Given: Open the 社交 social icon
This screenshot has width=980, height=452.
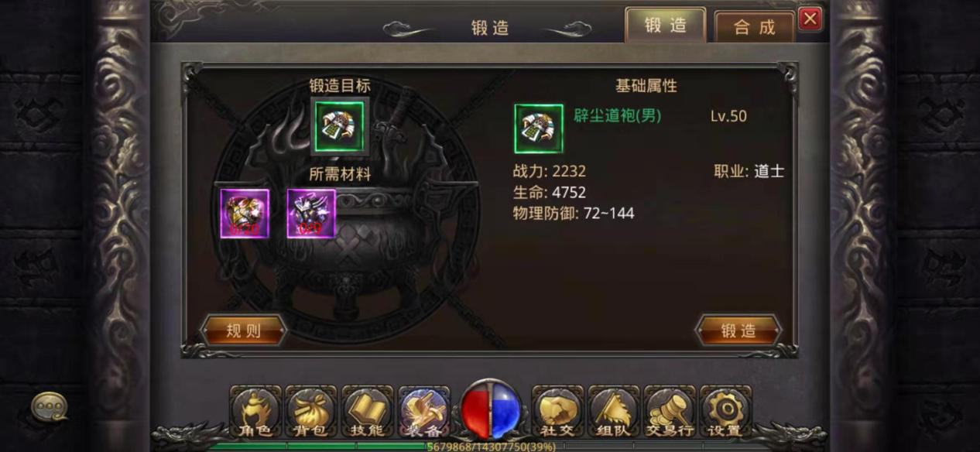Looking at the screenshot, I should (x=557, y=412).
